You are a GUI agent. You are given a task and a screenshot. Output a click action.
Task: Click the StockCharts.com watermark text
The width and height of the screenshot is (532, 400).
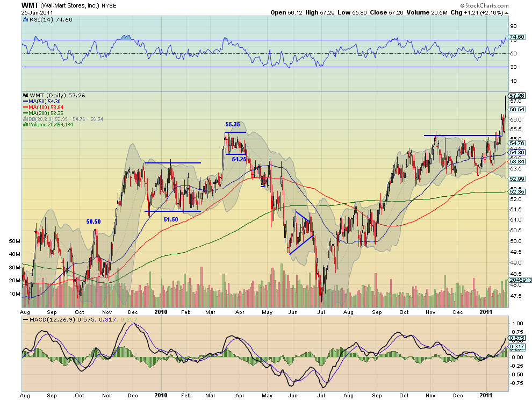(484, 5)
